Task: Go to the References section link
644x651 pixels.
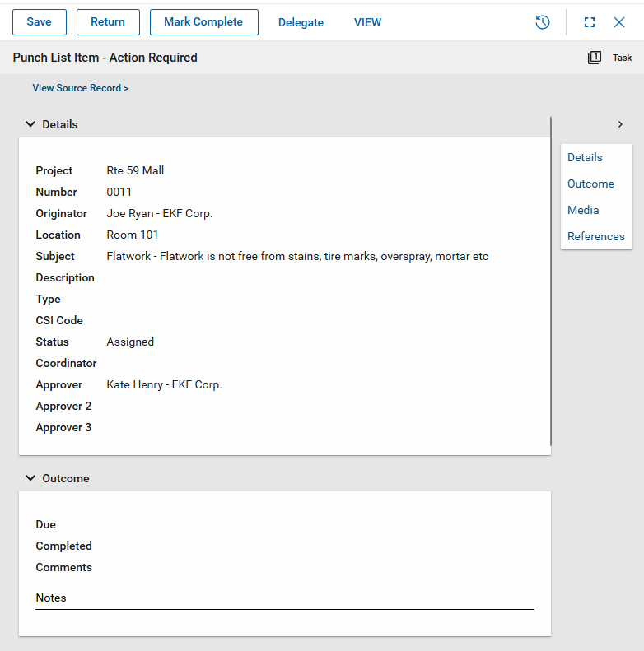Action: coord(595,236)
